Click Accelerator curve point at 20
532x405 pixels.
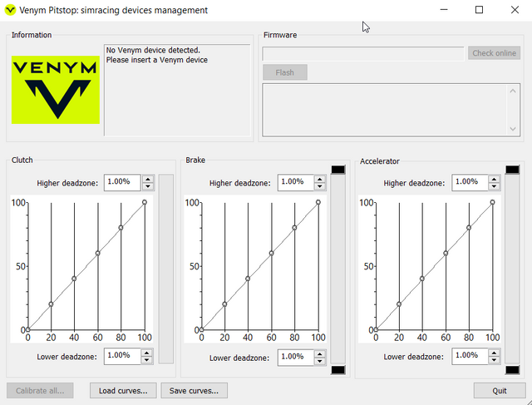(x=399, y=304)
